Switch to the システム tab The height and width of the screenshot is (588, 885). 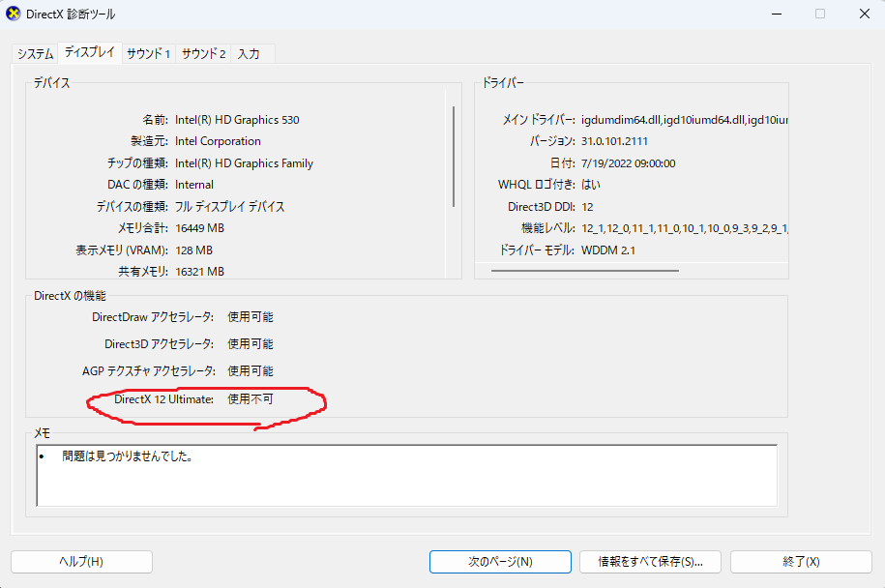(x=35, y=53)
